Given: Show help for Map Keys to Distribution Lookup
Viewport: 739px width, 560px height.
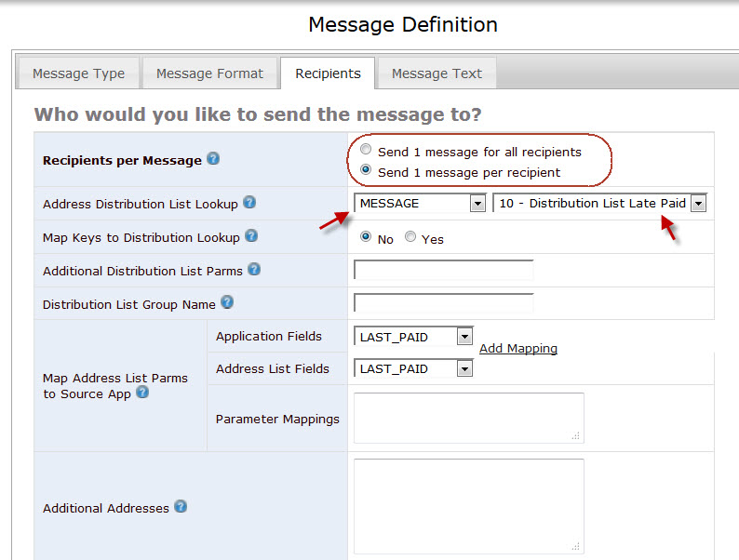Looking at the screenshot, I should pyautogui.click(x=251, y=235).
